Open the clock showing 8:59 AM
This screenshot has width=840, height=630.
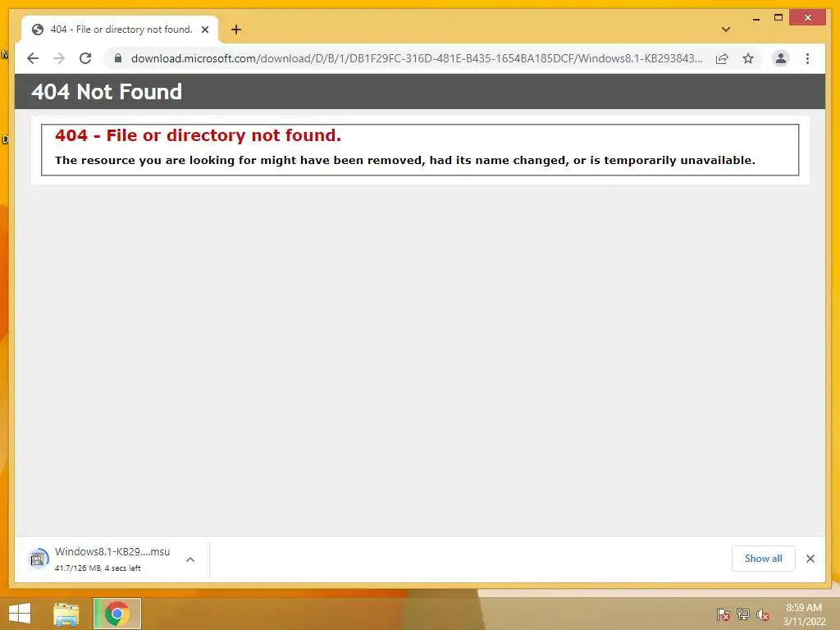[804, 614]
